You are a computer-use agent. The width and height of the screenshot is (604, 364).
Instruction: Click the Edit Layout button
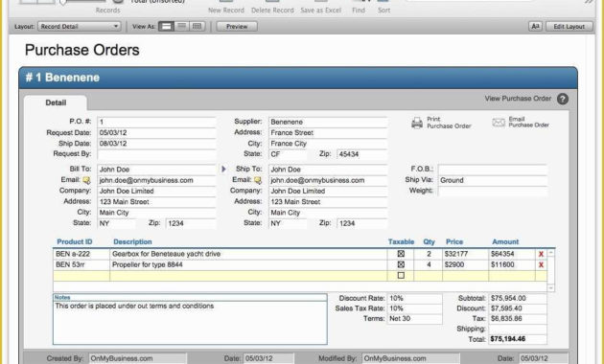[569, 26]
